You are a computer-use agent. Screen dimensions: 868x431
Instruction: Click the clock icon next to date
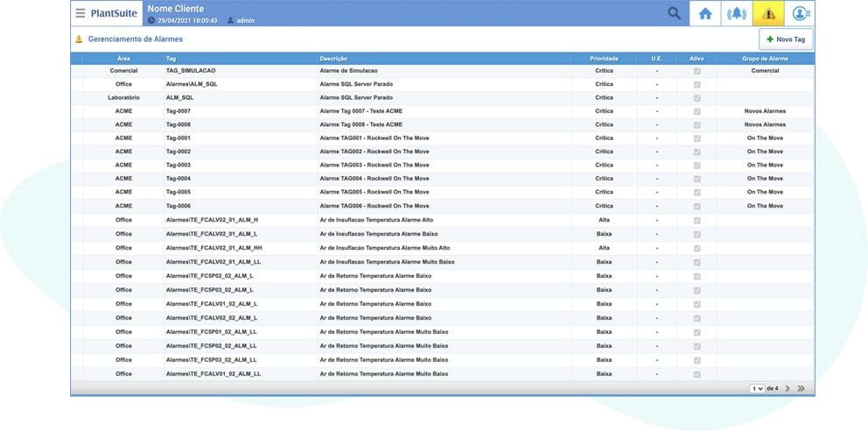click(151, 20)
